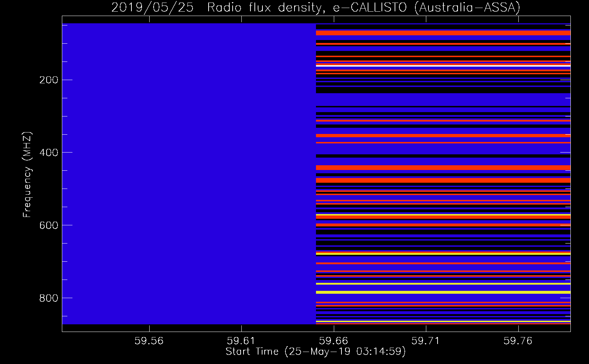The image size is (589, 364).
Task: Click the 59.66 time tick label
Action: tap(333, 341)
